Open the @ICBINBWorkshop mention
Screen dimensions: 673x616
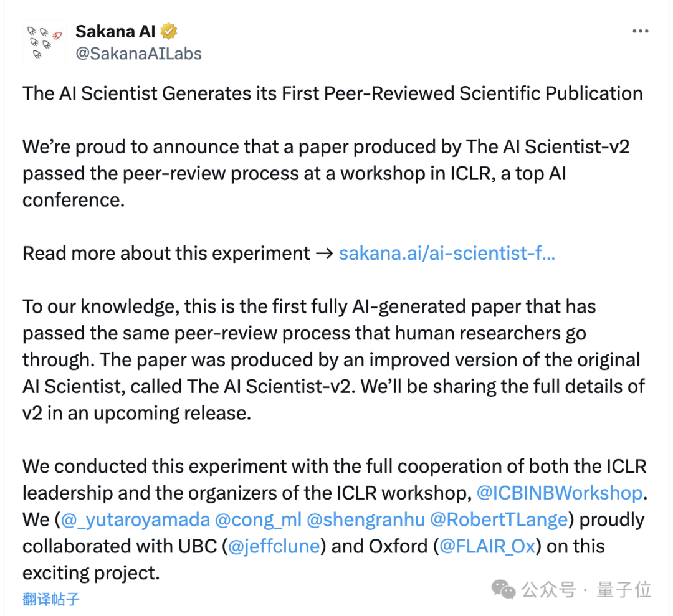coord(560,493)
